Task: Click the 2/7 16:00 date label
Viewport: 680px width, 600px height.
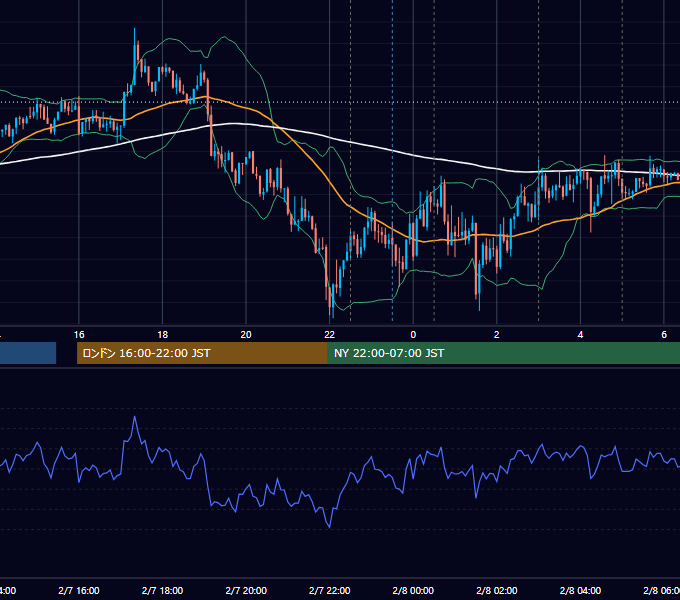Action: click(x=79, y=590)
